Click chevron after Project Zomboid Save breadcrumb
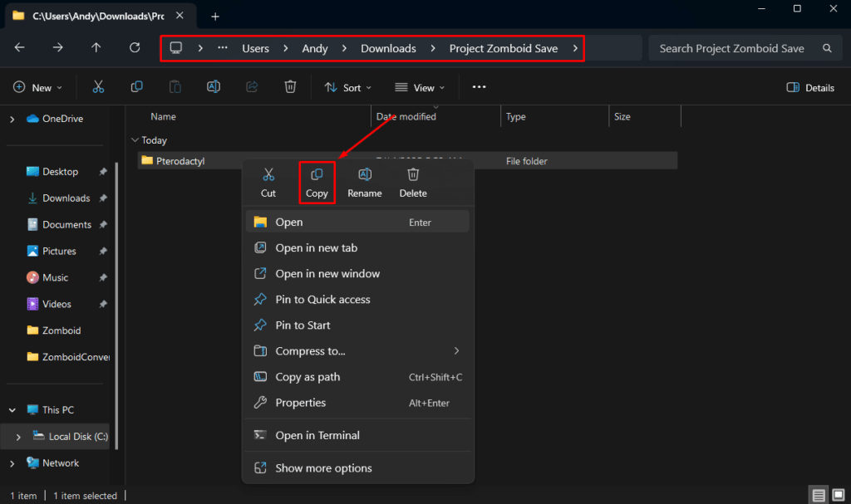851x504 pixels. pos(575,48)
